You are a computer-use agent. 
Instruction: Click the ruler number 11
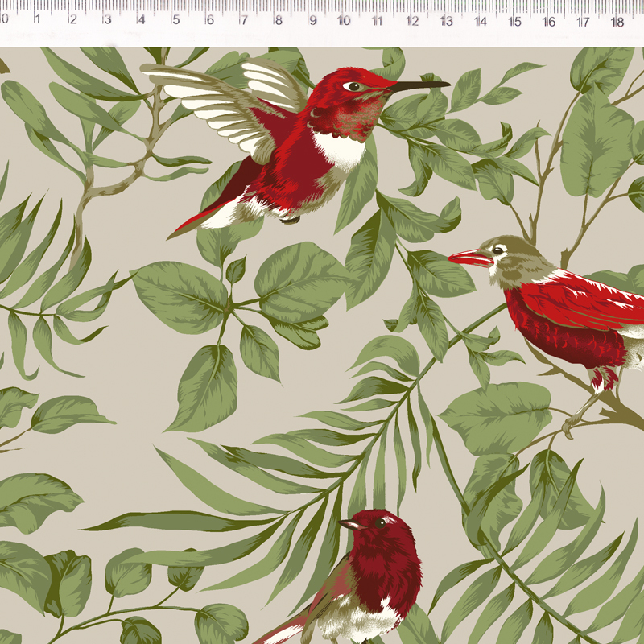pos(377,21)
